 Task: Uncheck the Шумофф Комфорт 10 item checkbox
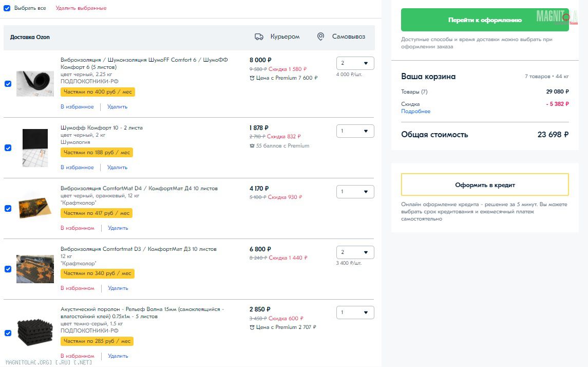click(x=8, y=148)
